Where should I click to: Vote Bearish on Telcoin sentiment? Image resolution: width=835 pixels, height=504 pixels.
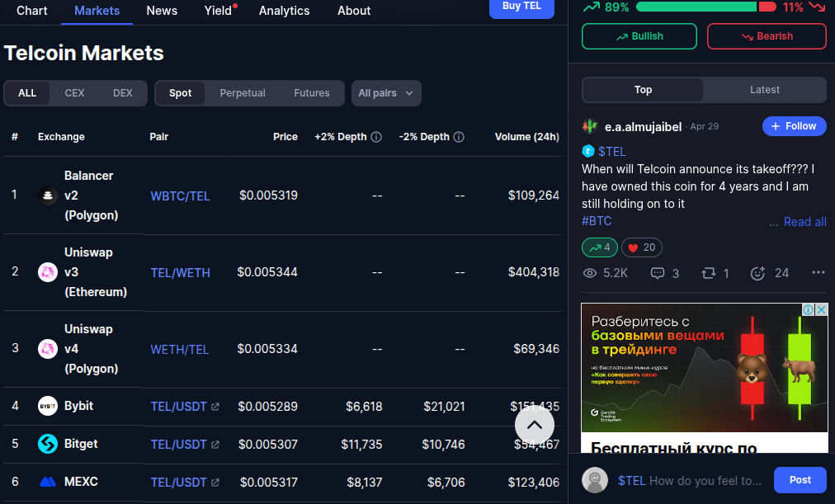pyautogui.click(x=767, y=36)
